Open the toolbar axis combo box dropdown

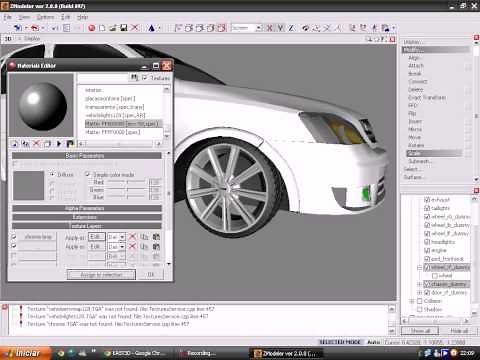[x=259, y=28]
